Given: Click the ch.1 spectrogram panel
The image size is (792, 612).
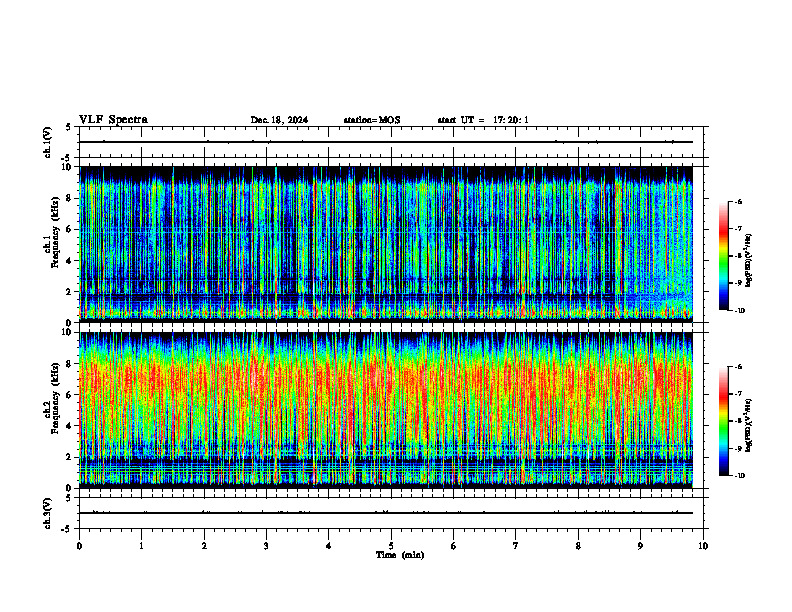Looking at the screenshot, I should point(386,244).
